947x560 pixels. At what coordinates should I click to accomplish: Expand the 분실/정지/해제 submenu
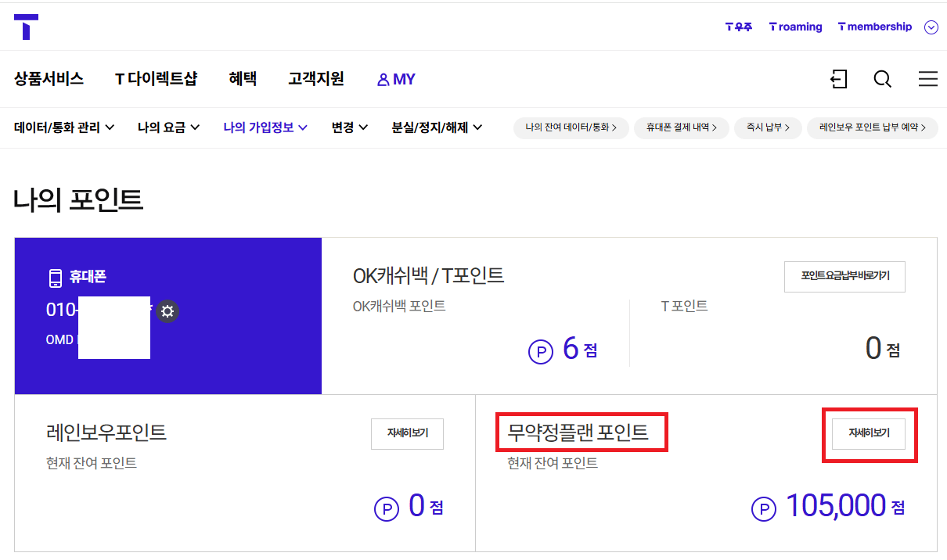tap(437, 127)
